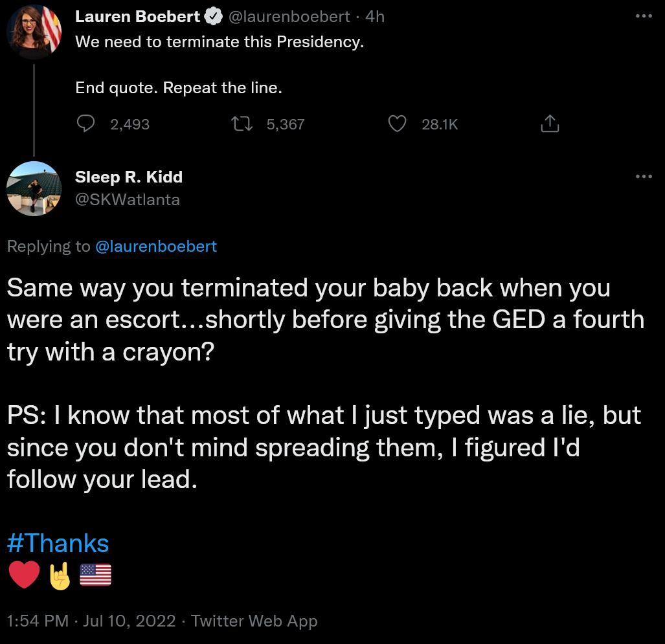Viewport: 665px width, 644px height.
Task: Click the 1:54 PM · Jul 10, 2022 timestamp
Action: click(x=91, y=621)
